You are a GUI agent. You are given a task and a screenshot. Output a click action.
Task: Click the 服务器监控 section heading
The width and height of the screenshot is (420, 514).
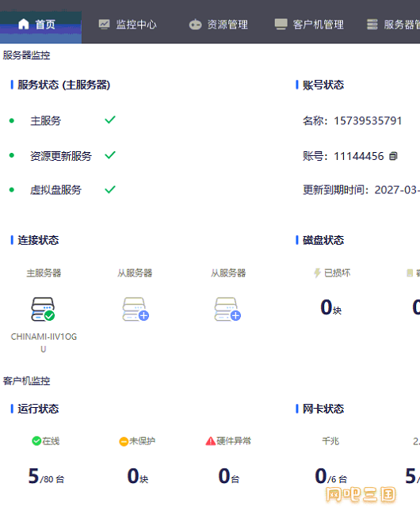pos(27,55)
